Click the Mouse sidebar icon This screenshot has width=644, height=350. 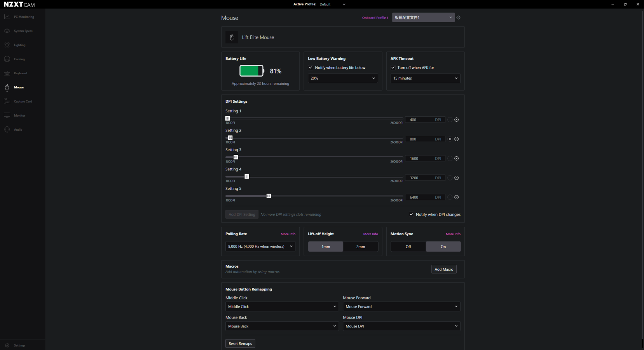click(x=7, y=87)
